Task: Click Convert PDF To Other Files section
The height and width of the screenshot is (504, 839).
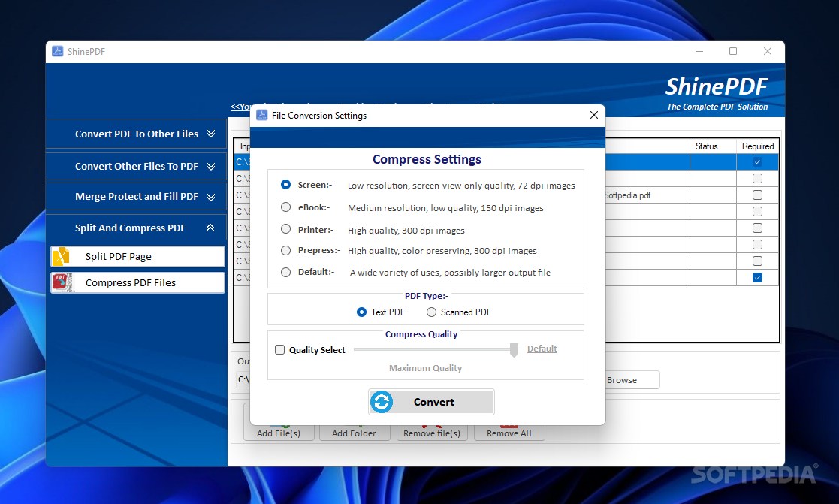Action: click(137, 134)
